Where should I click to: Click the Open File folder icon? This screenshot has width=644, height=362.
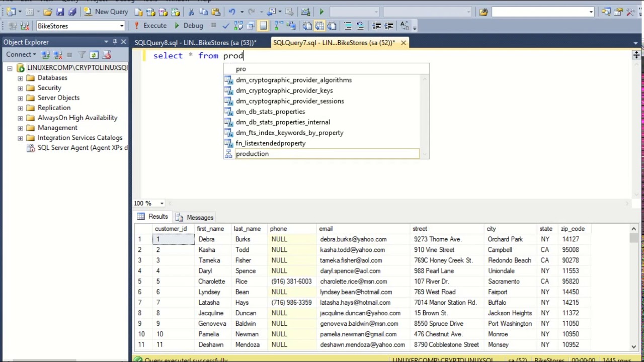47,12
